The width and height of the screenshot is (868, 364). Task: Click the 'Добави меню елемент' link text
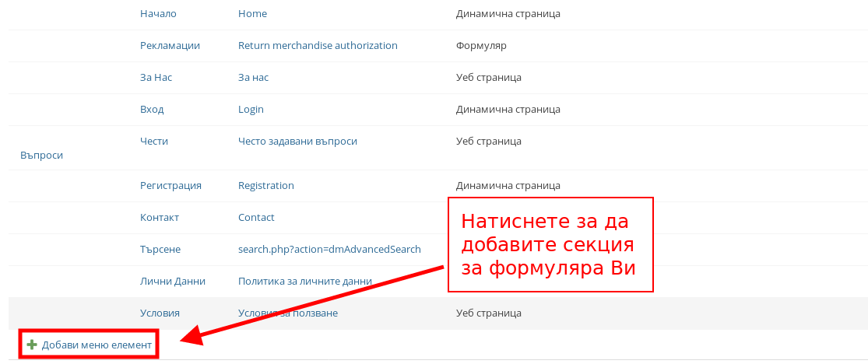pyautogui.click(x=97, y=345)
